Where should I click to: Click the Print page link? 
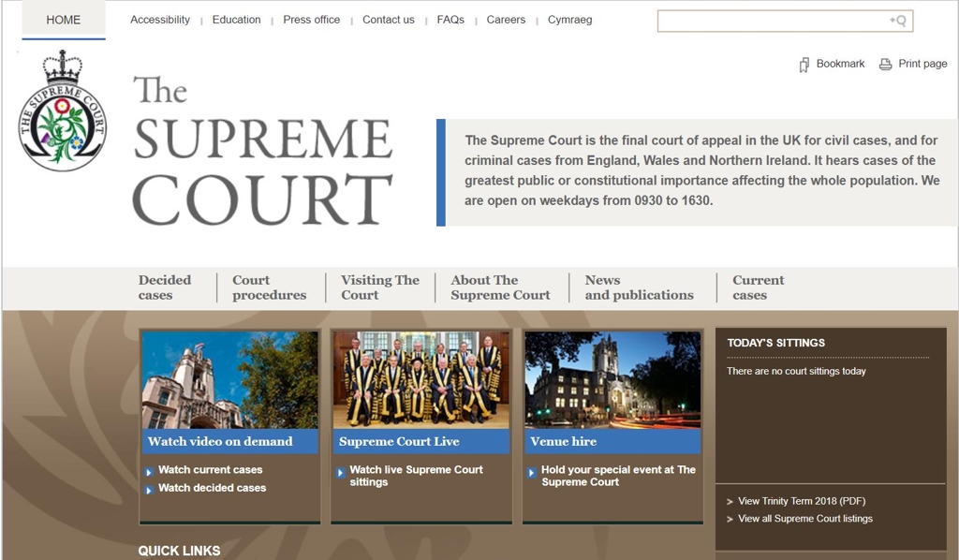(x=922, y=64)
